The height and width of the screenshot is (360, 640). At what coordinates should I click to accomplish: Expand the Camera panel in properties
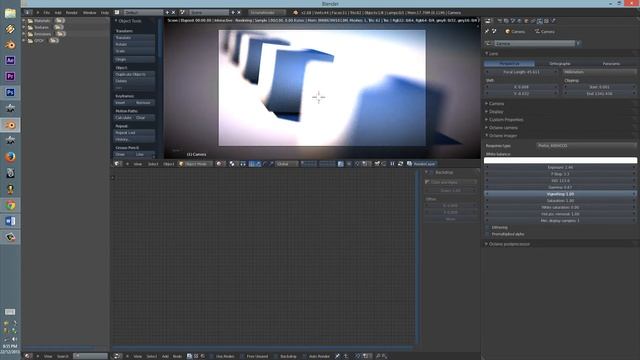(x=487, y=104)
